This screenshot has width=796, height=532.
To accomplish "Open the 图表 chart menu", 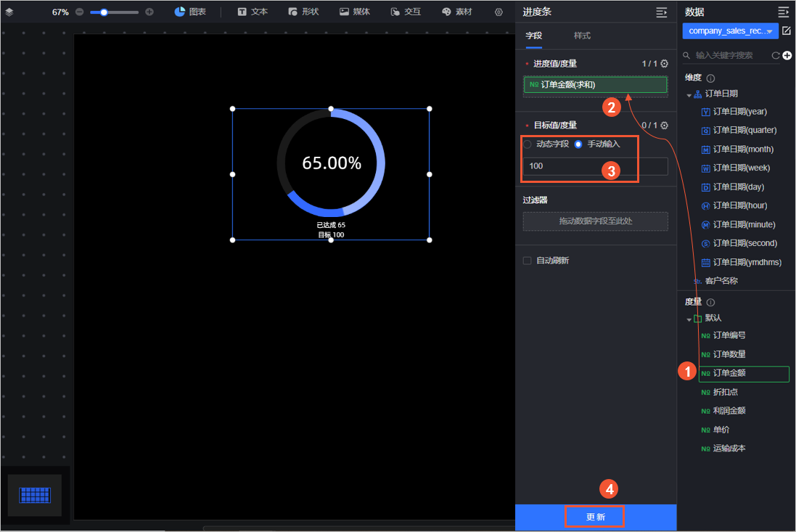I will [x=190, y=12].
